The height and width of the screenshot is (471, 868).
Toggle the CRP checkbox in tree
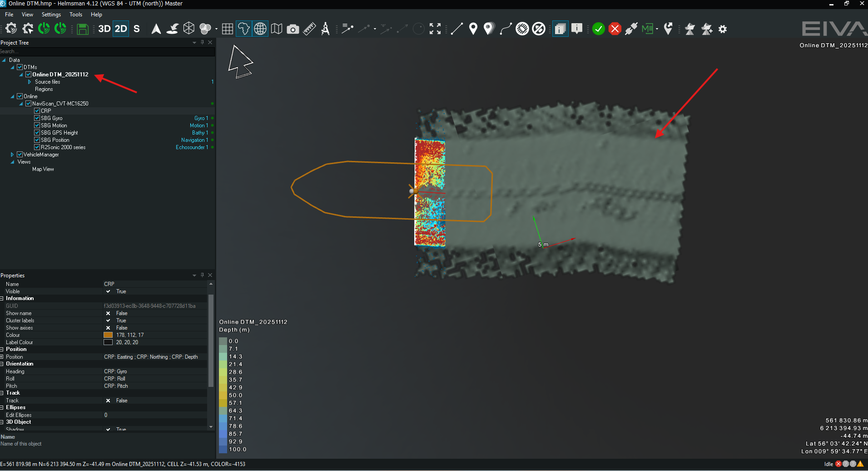37,111
